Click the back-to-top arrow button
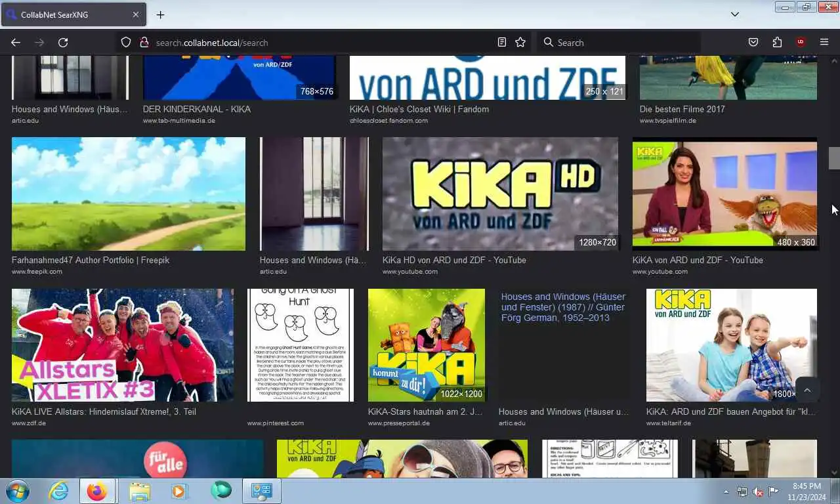840x504 pixels. [x=807, y=390]
